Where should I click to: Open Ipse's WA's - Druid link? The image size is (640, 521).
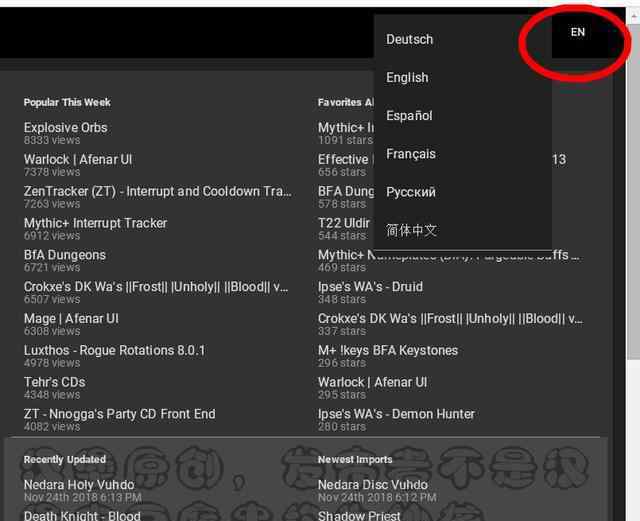[x=370, y=287]
